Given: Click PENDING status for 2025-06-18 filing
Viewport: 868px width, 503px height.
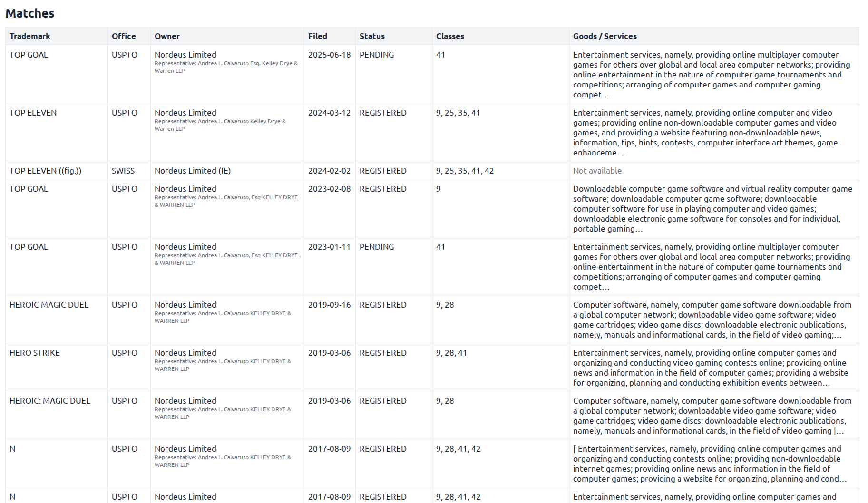Looking at the screenshot, I should pos(377,55).
